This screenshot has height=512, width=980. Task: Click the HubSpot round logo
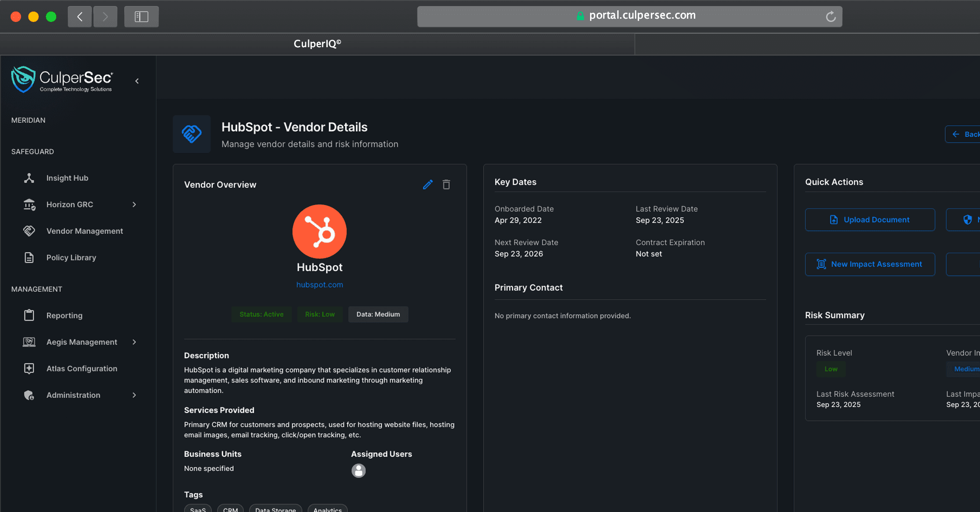coord(319,231)
